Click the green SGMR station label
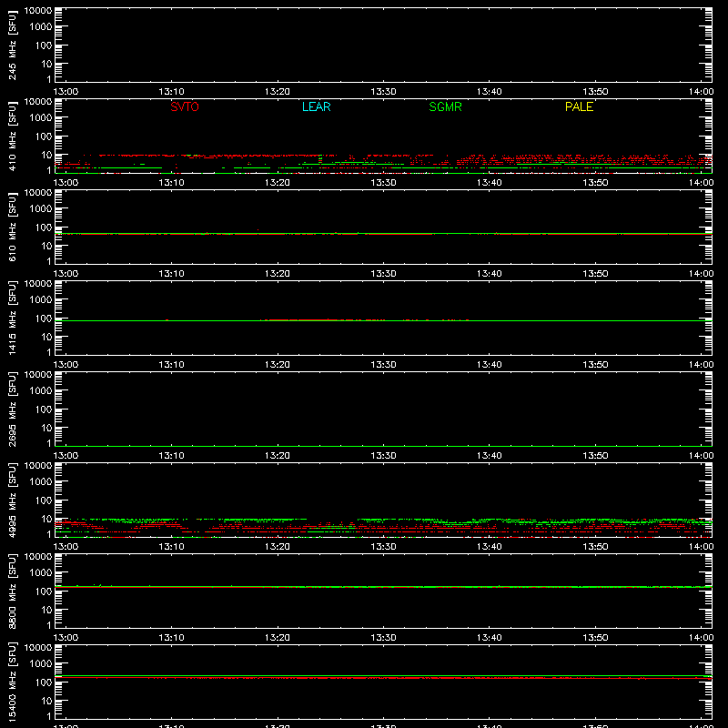The width and height of the screenshot is (728, 728). (445, 106)
